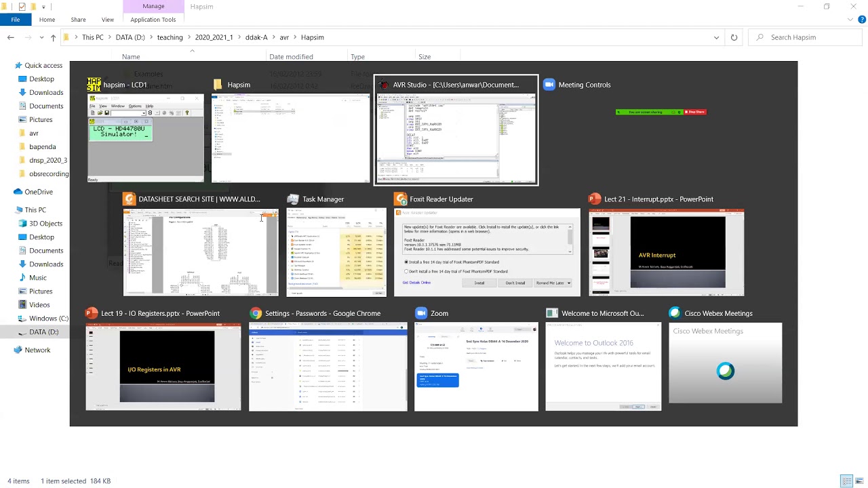
Task: Open the Lect 19 - IO Registers.pptx thumbnail
Action: pos(163,367)
